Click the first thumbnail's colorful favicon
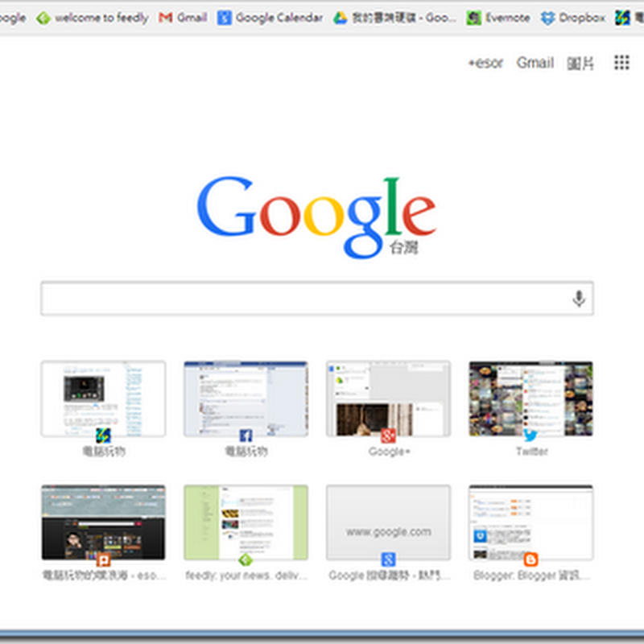The width and height of the screenshot is (644, 644). click(103, 436)
